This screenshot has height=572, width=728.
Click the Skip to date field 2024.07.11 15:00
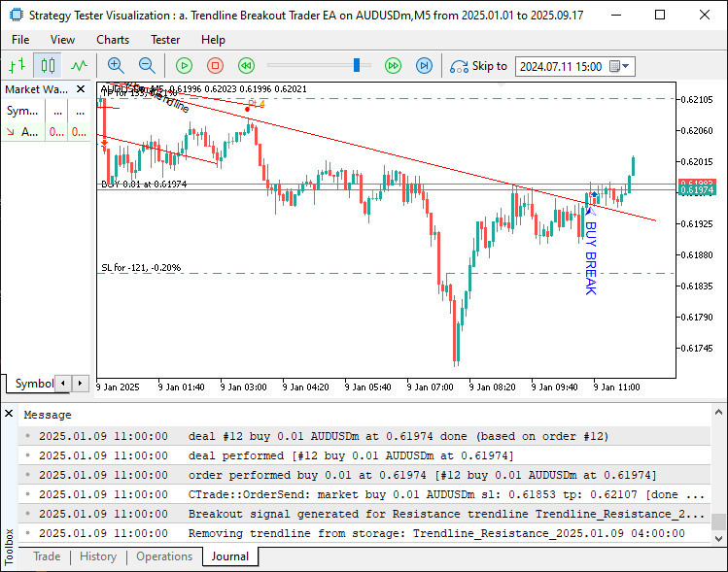(x=561, y=66)
